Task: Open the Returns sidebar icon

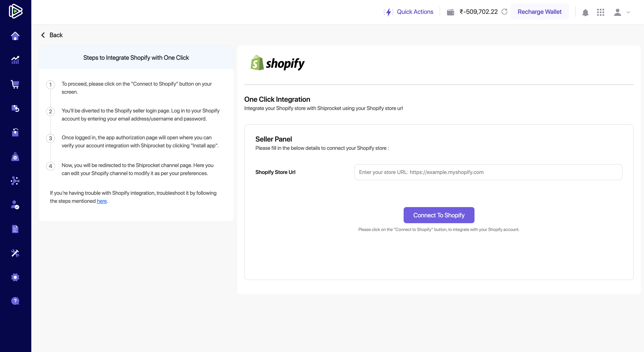Action: coord(15,108)
